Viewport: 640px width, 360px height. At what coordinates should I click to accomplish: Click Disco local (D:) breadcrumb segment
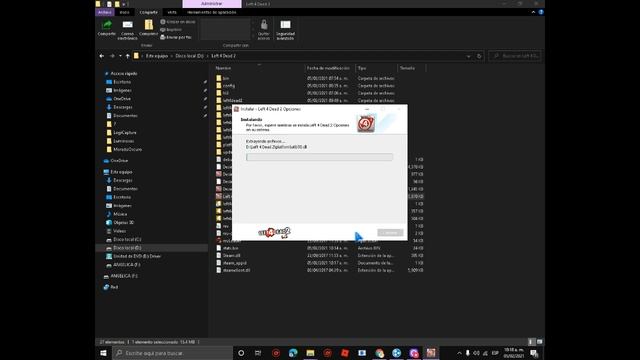pos(189,56)
